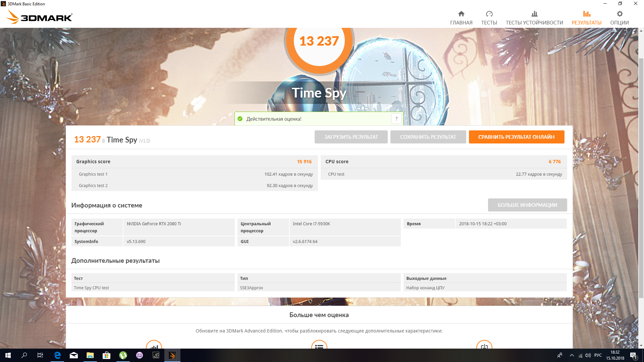Viewport: 644px width, 362px height.
Task: Switch to the ТЕСТЫ tab
Action: coord(489,18)
